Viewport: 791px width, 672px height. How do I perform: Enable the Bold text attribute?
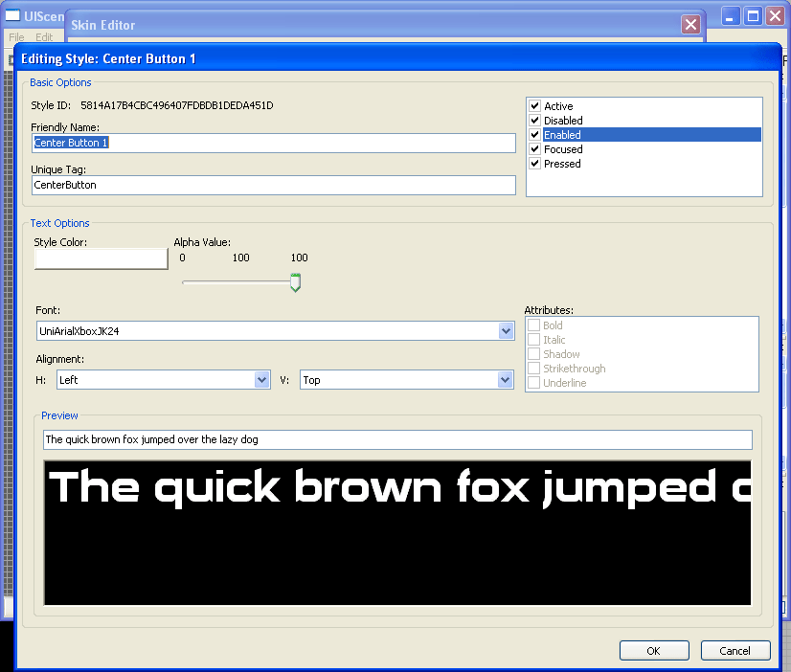(x=532, y=325)
